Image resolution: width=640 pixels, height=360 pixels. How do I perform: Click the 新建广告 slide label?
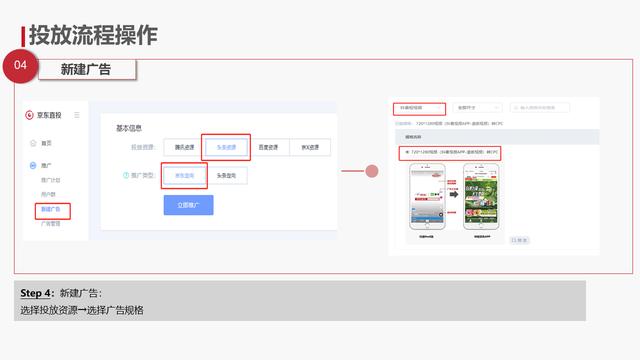[x=87, y=69]
